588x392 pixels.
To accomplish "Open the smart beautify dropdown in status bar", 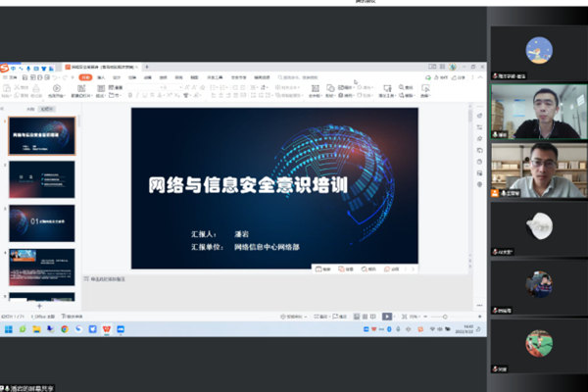I will click(294, 317).
